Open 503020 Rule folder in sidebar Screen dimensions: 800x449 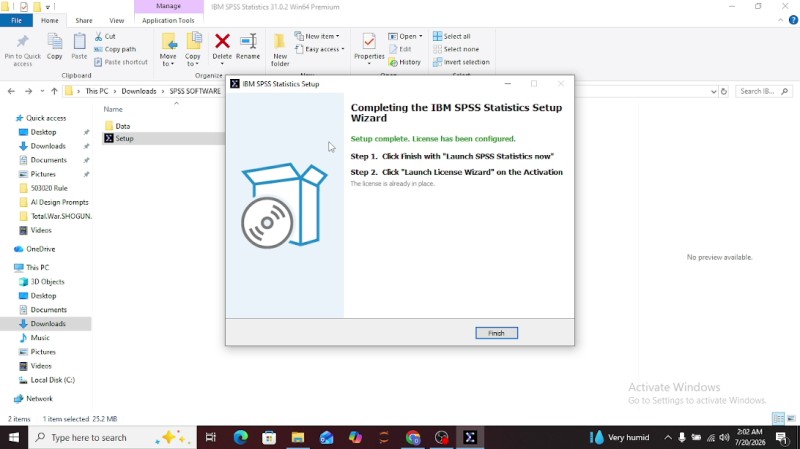[49, 188]
